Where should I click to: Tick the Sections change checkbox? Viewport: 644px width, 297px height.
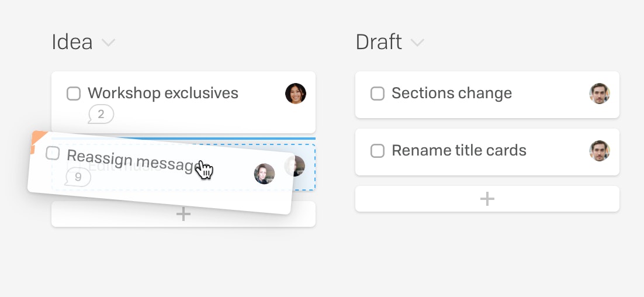point(378,93)
